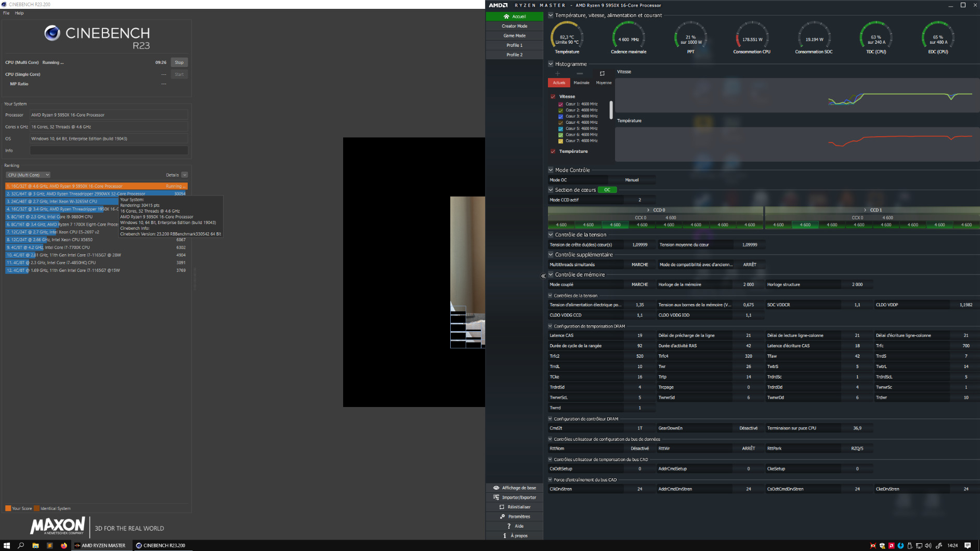Collapse the sidebar with the double-chevron icon
This screenshot has height=551, width=980.
[543, 276]
